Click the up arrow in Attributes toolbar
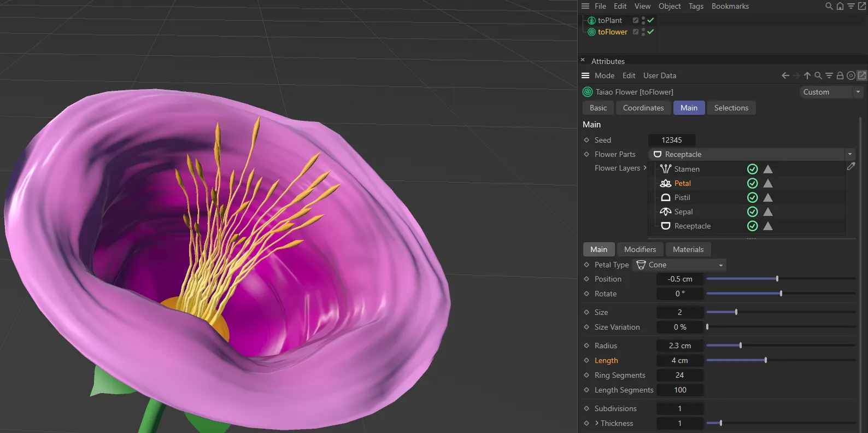 [x=807, y=75]
